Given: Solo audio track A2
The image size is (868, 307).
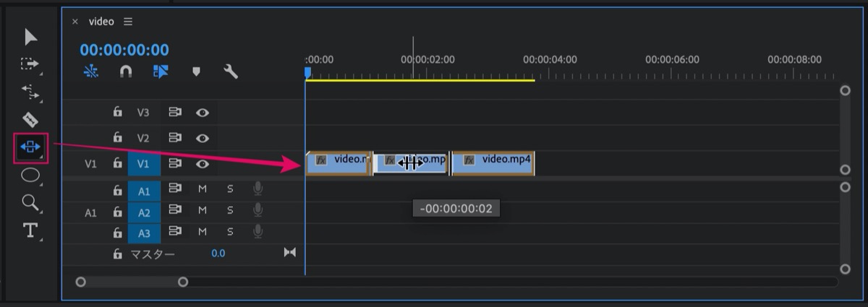Looking at the screenshot, I should (230, 210).
